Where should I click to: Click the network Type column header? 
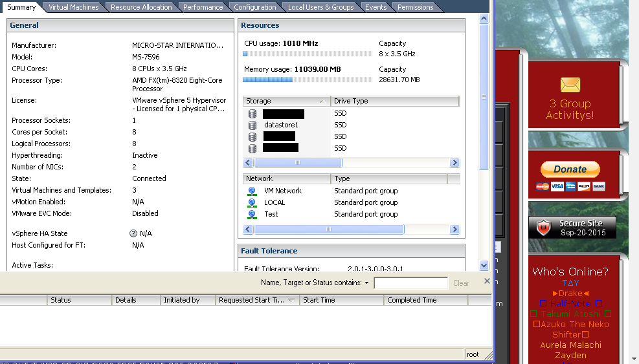pyautogui.click(x=389, y=178)
